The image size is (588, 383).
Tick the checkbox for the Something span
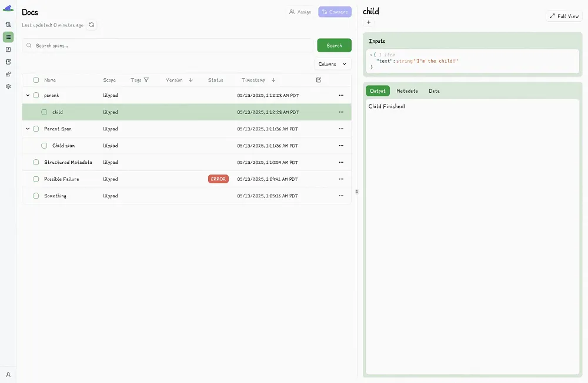click(x=36, y=196)
